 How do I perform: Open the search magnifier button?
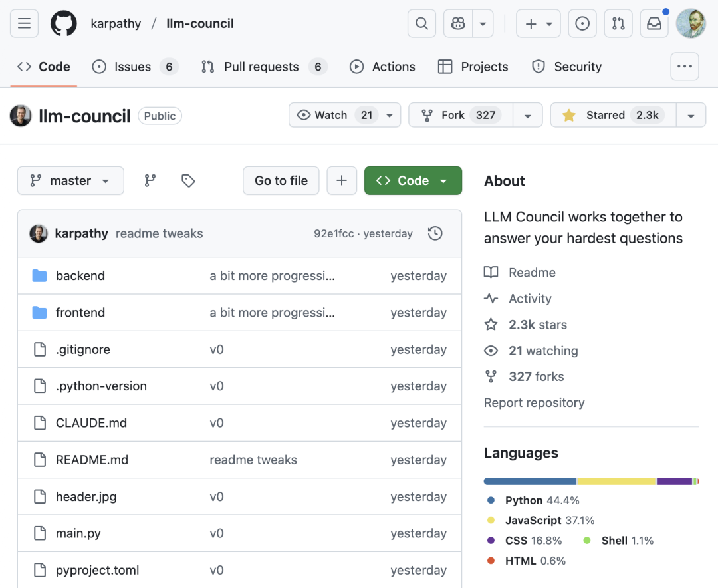point(421,23)
